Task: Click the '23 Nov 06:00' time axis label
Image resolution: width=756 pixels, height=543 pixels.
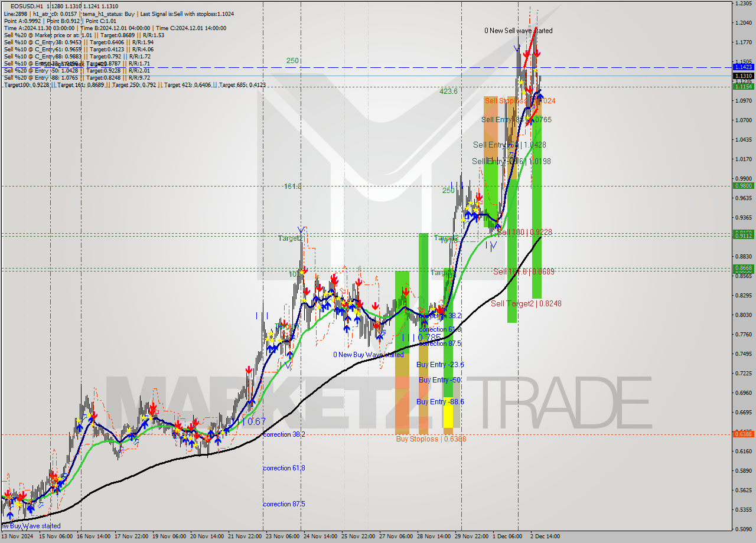Action: (x=282, y=537)
